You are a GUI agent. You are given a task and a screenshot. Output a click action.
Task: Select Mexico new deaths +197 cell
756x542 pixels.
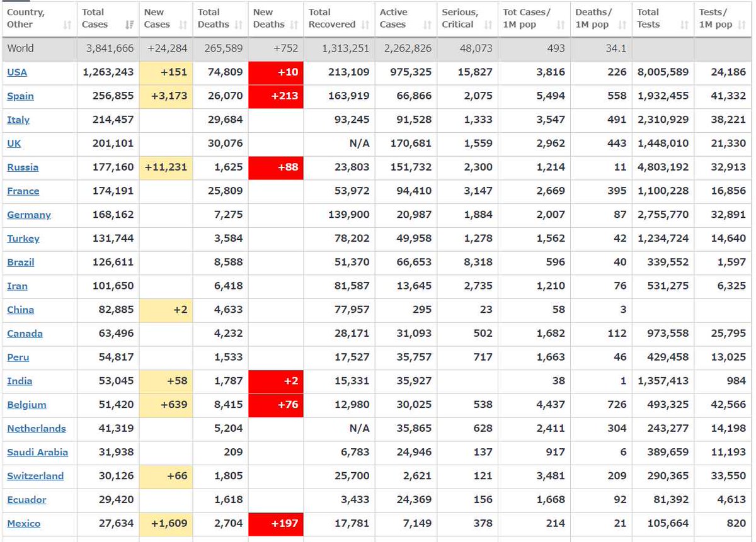click(276, 524)
